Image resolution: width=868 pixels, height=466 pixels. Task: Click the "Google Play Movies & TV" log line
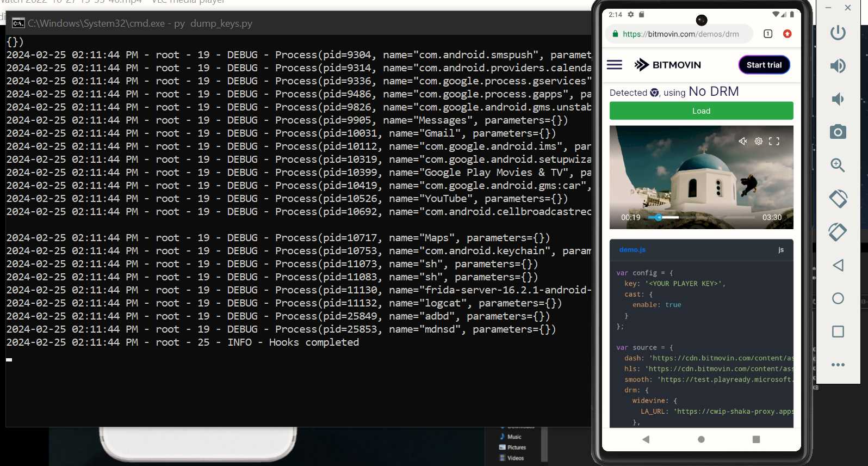pos(299,173)
